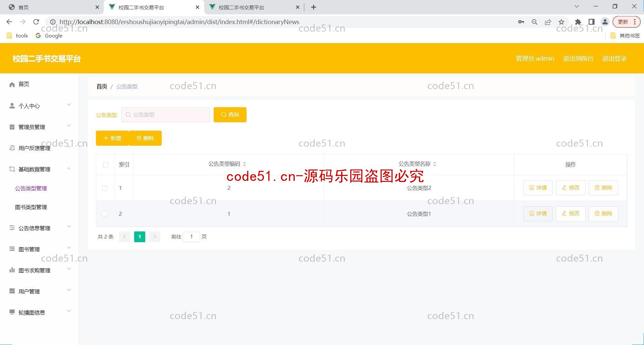The image size is (644, 345).
Task: Switch to the first browser tab 首页
Action: (52, 7)
